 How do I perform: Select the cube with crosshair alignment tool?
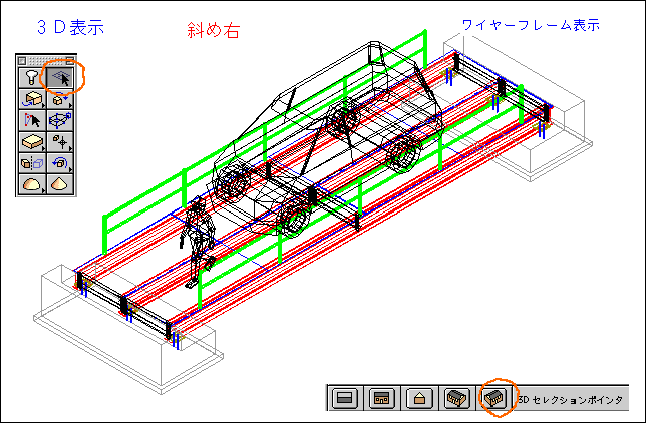(x=60, y=142)
